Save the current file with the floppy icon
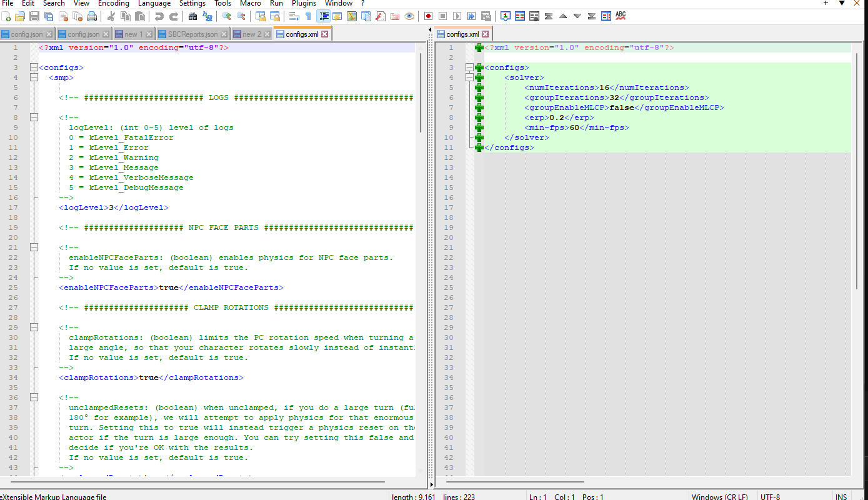 point(34,16)
